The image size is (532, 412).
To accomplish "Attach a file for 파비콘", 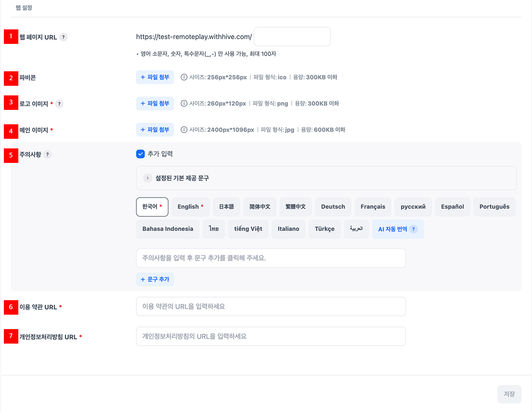I will click(x=155, y=77).
